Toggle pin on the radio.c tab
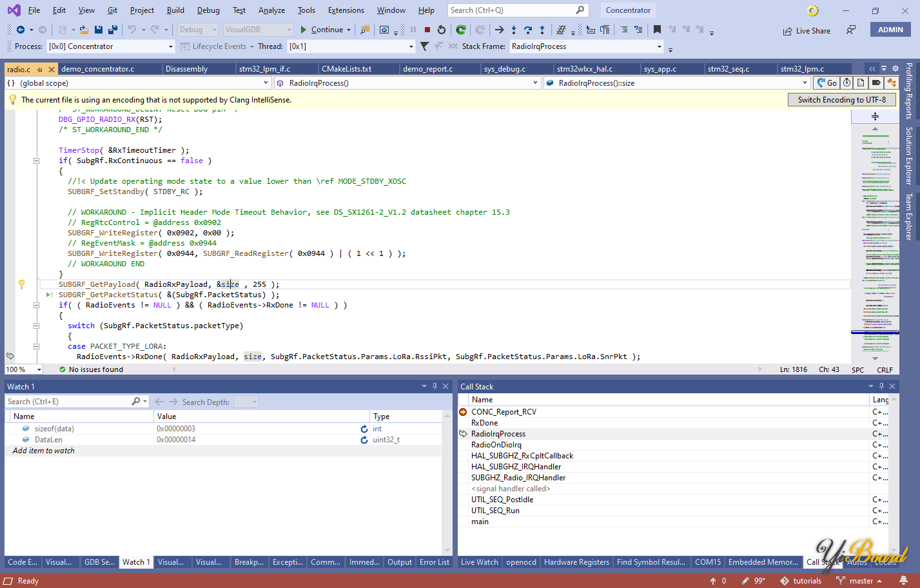This screenshot has height=588, width=920. [40, 69]
